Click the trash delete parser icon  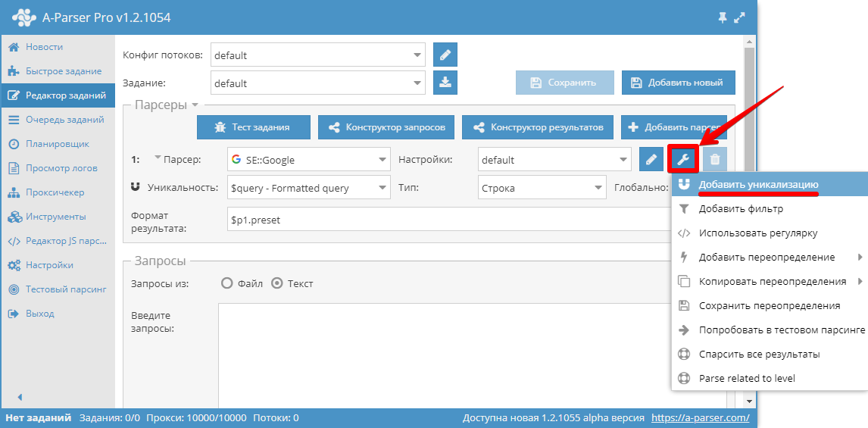(715, 160)
